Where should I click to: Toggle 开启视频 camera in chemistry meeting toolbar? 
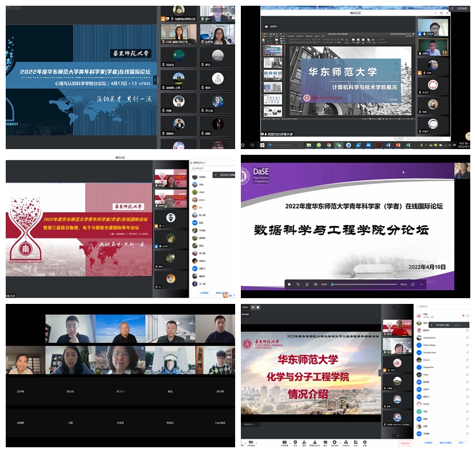tap(251, 443)
